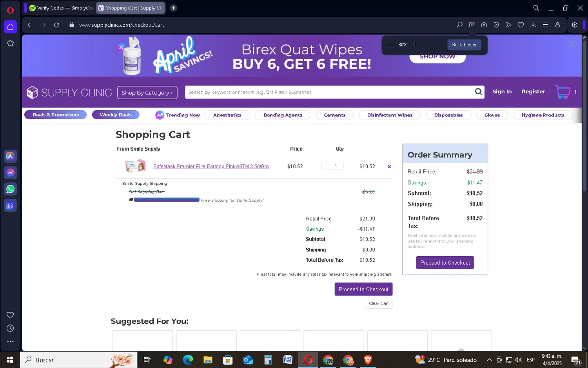Expand Shop By Category dropdown

point(147,93)
